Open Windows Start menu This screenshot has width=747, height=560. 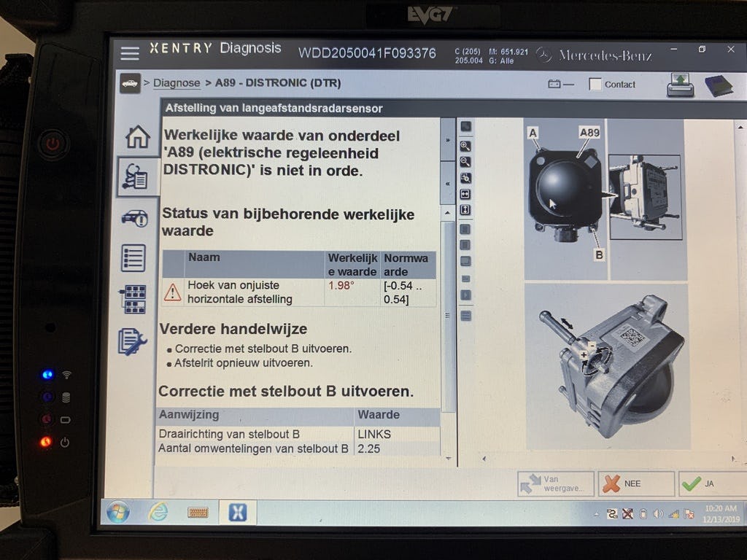(117, 512)
